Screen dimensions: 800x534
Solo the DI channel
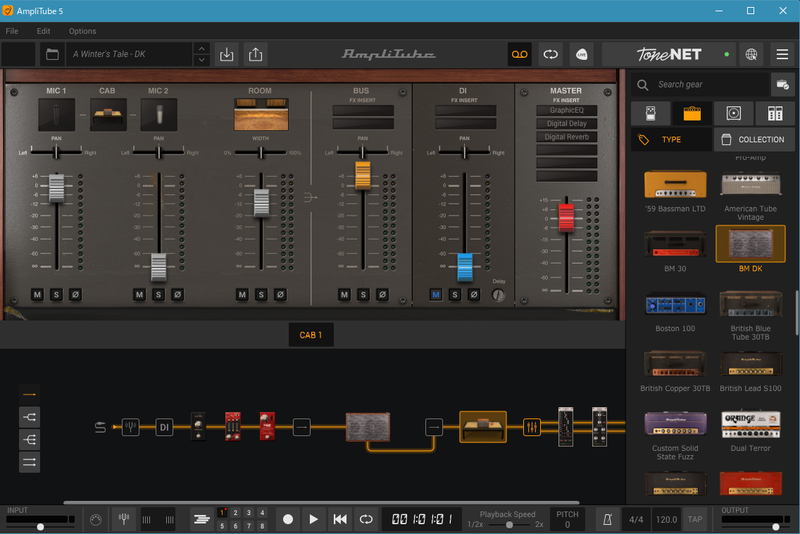click(455, 294)
